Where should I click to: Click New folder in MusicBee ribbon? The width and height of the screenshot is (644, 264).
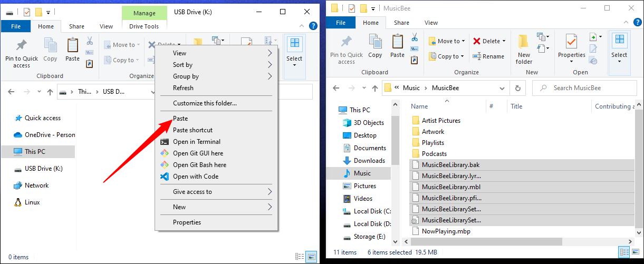[524, 50]
